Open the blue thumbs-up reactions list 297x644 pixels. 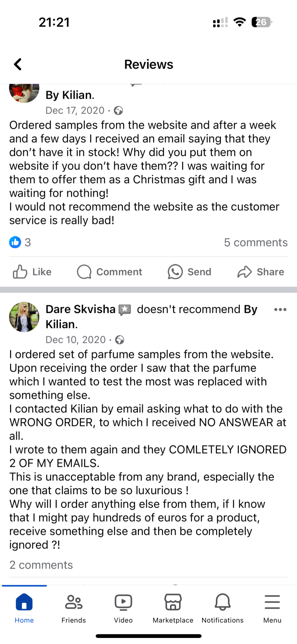click(x=15, y=242)
